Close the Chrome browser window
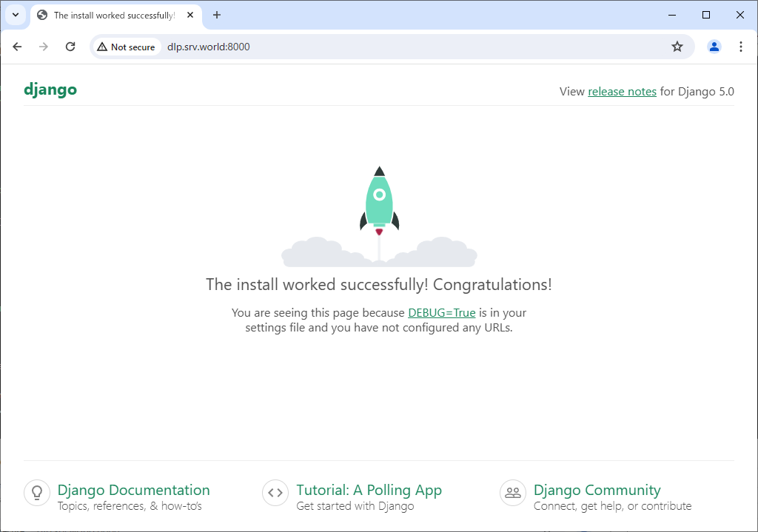The height and width of the screenshot is (532, 758). 739,15
